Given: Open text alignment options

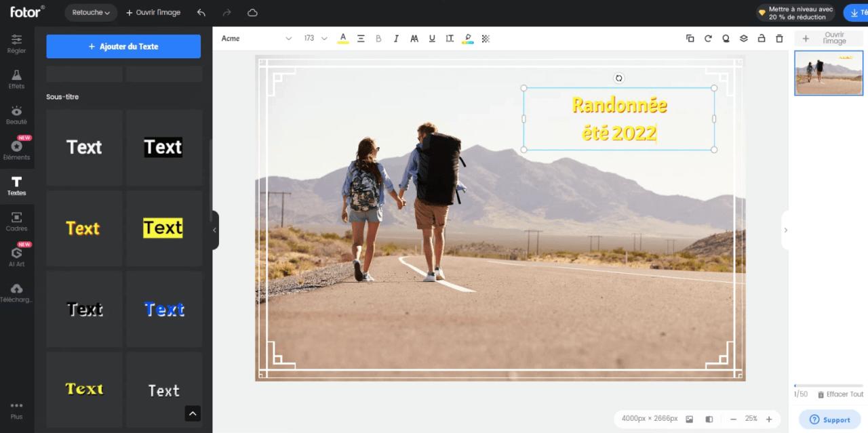Looking at the screenshot, I should click(x=361, y=39).
